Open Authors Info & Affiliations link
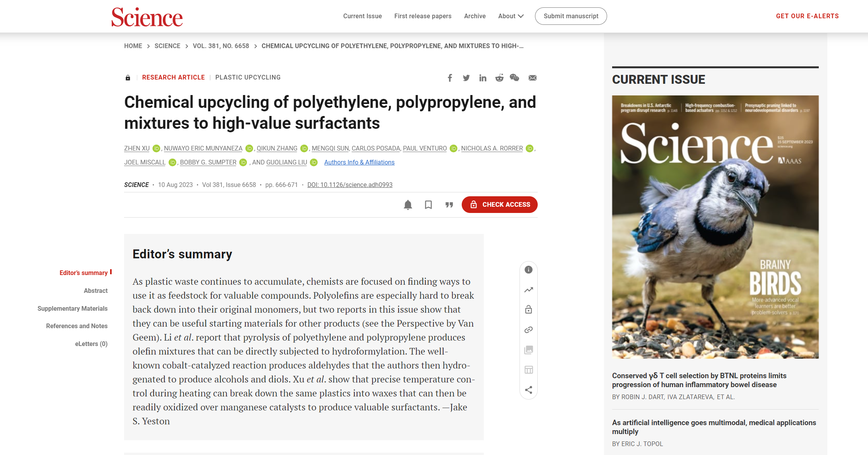 coord(359,162)
